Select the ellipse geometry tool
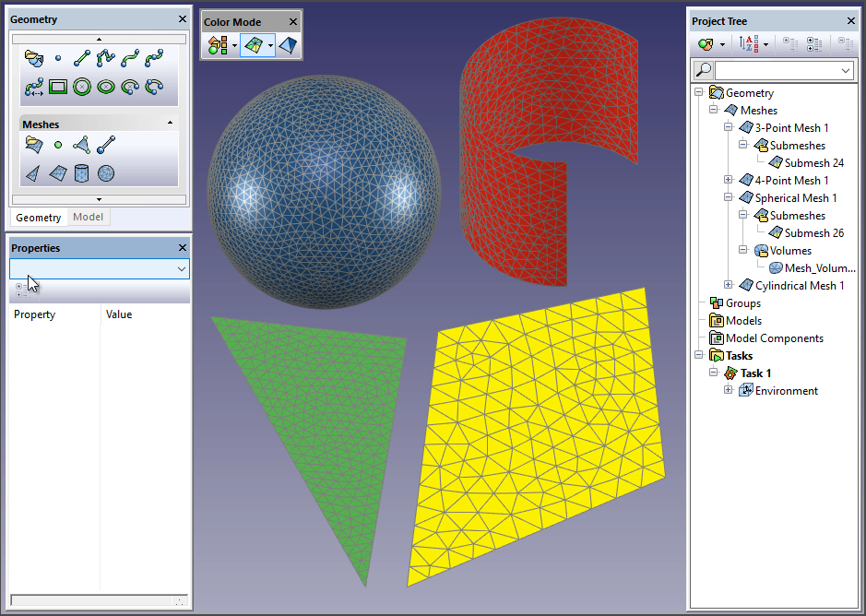866x616 pixels. pyautogui.click(x=106, y=87)
